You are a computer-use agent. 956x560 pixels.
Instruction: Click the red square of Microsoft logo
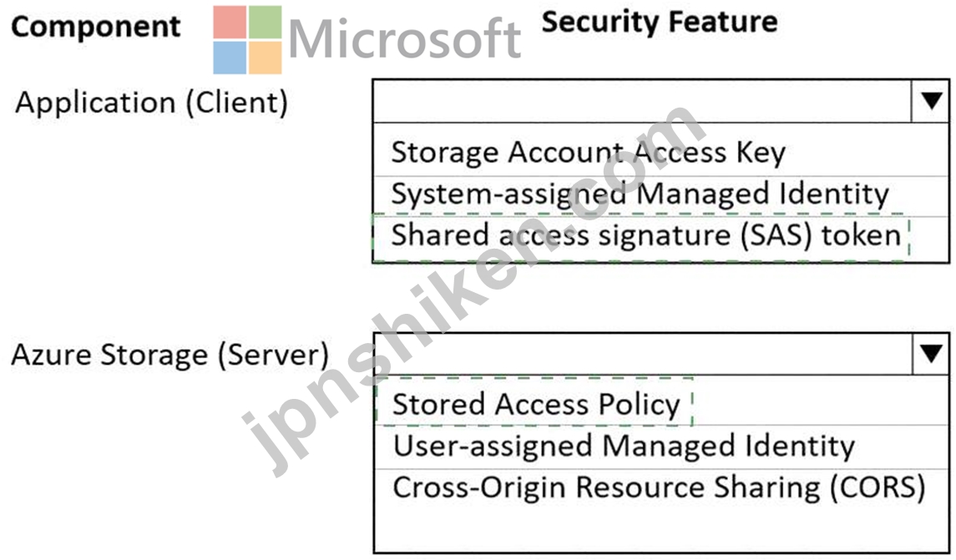230,22
